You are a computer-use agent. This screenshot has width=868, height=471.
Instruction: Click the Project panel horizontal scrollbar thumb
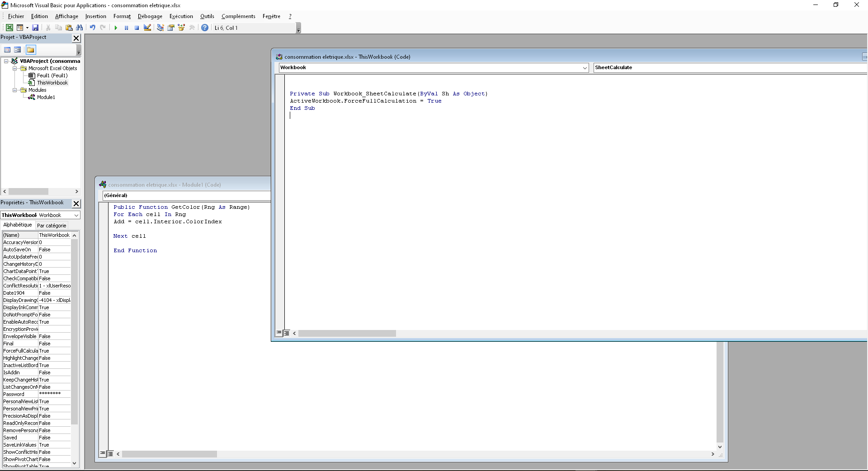pyautogui.click(x=28, y=192)
